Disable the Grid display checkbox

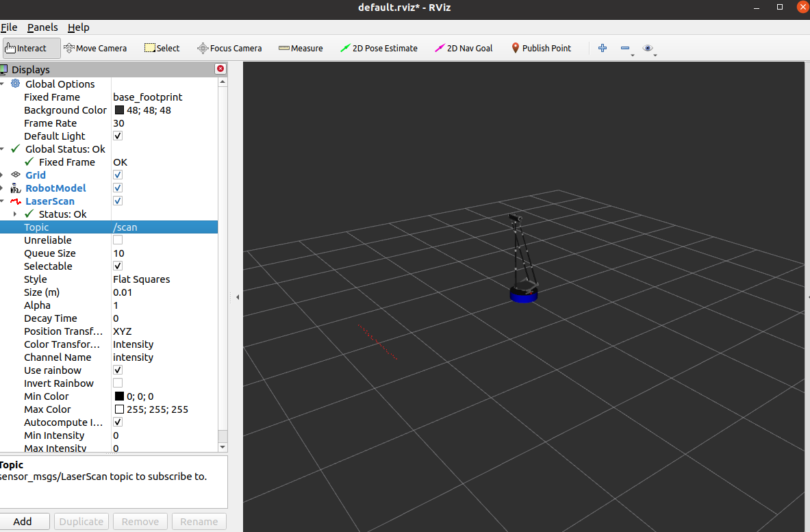coord(118,175)
